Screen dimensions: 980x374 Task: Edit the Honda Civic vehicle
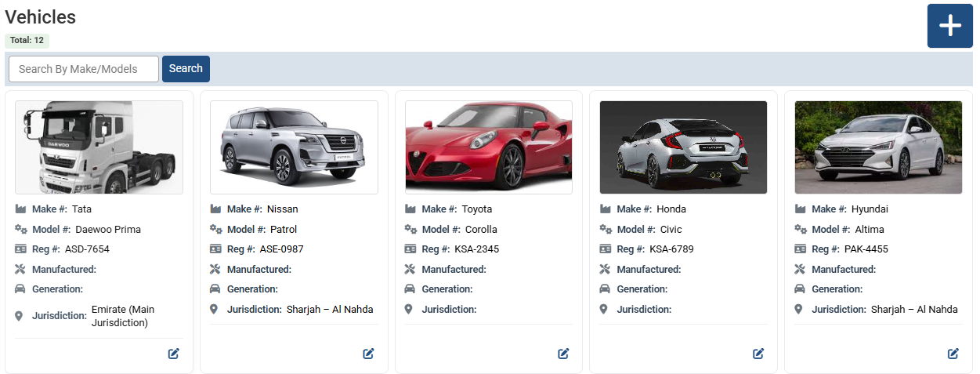(x=758, y=354)
